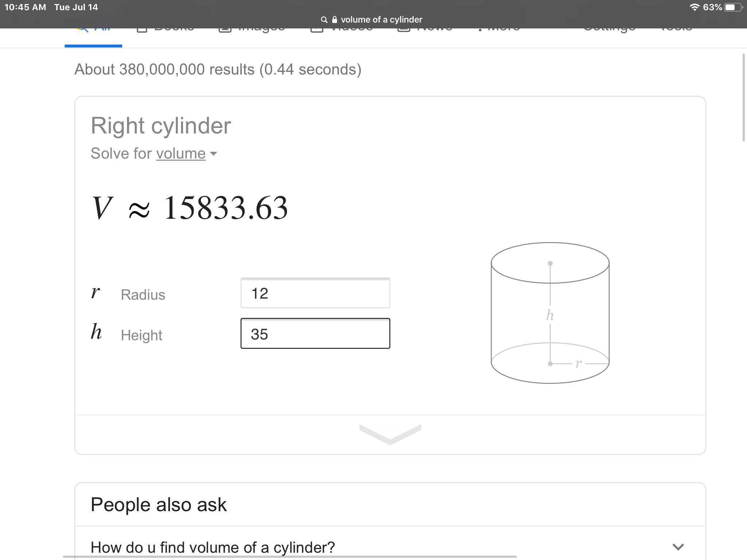This screenshot has height=560, width=747.
Task: Tap the Wi-Fi status icon
Action: (x=694, y=7)
